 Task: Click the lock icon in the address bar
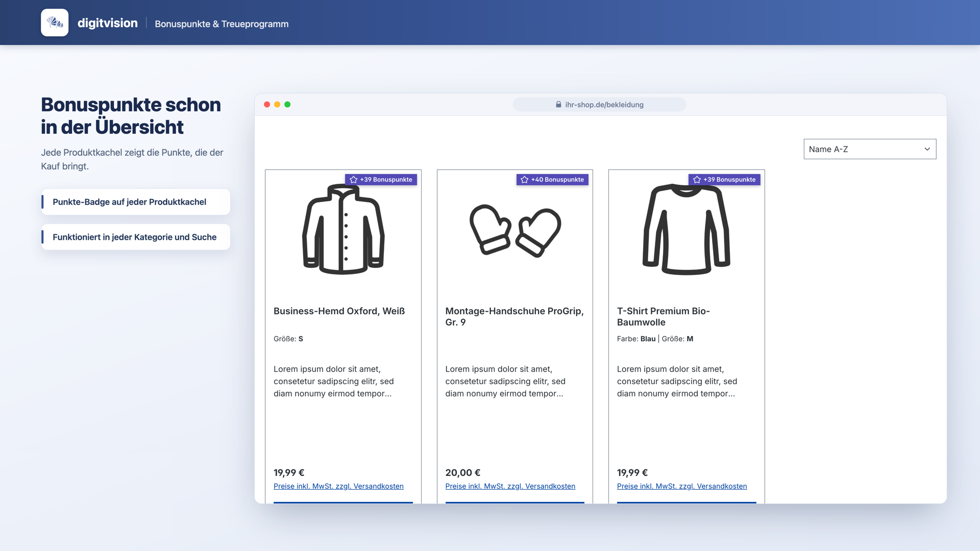pos(558,105)
